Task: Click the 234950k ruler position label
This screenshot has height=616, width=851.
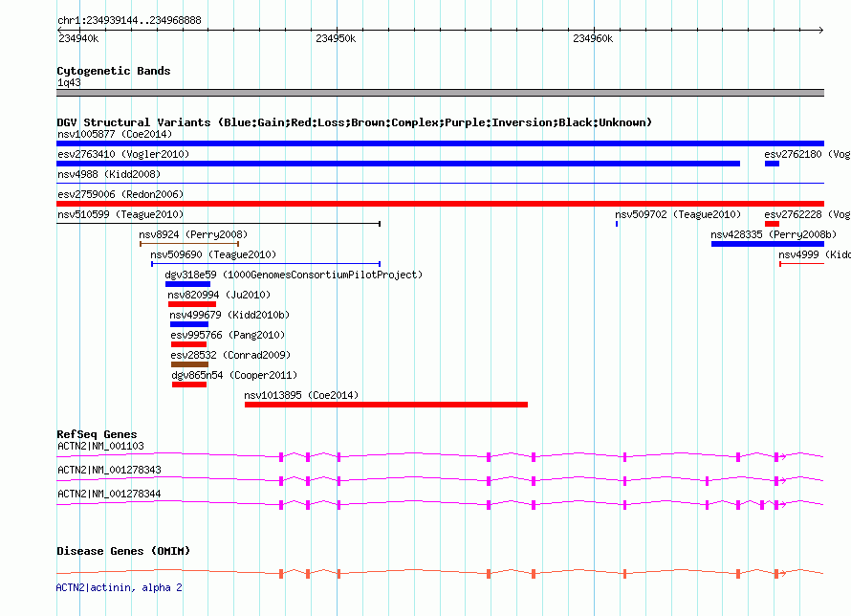Action: (x=336, y=38)
